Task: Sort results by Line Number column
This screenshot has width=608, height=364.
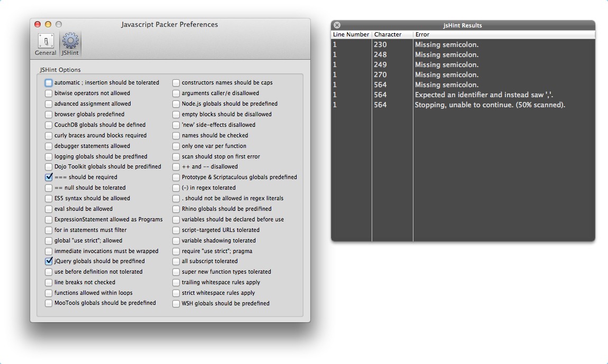Action: tap(351, 34)
